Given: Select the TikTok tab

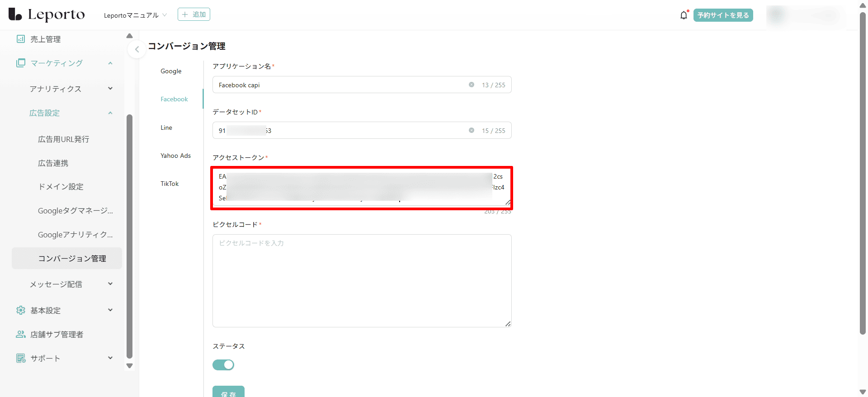Looking at the screenshot, I should pos(170,184).
